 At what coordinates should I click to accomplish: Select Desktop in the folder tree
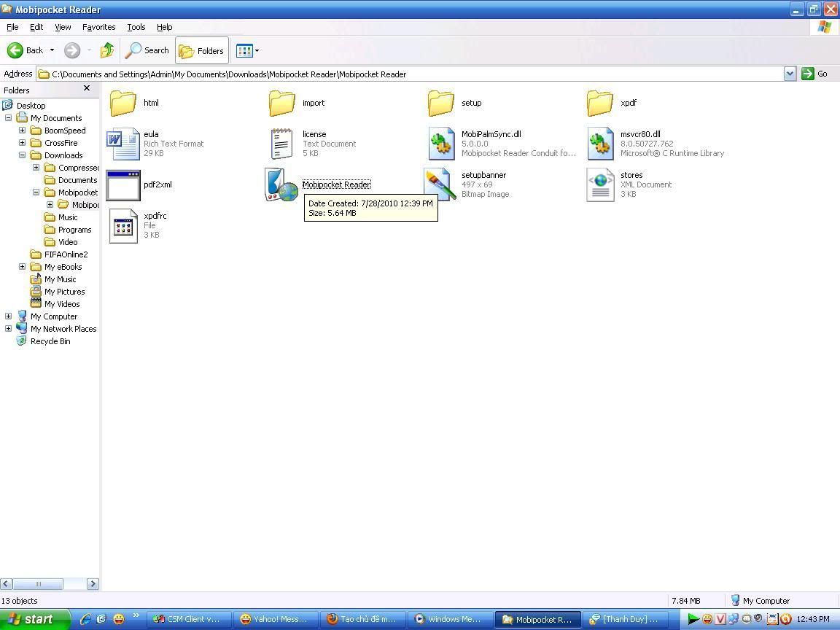click(31, 106)
